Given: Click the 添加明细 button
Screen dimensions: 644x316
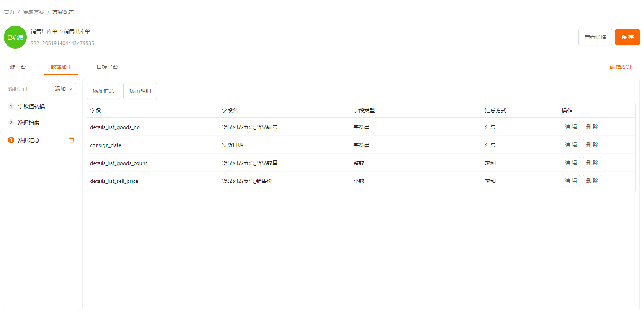Looking at the screenshot, I should point(140,91).
